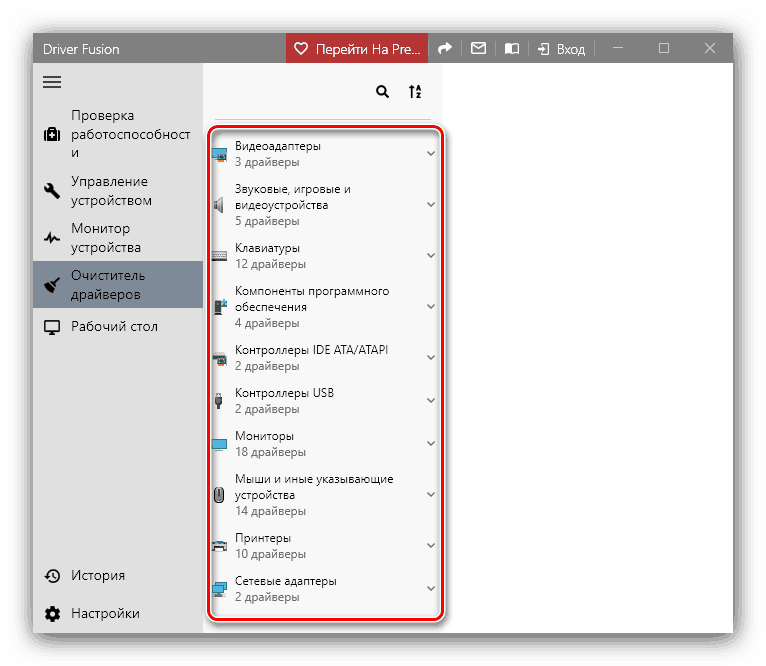Expand Видеоадаптеры with its chevron

pos(431,153)
